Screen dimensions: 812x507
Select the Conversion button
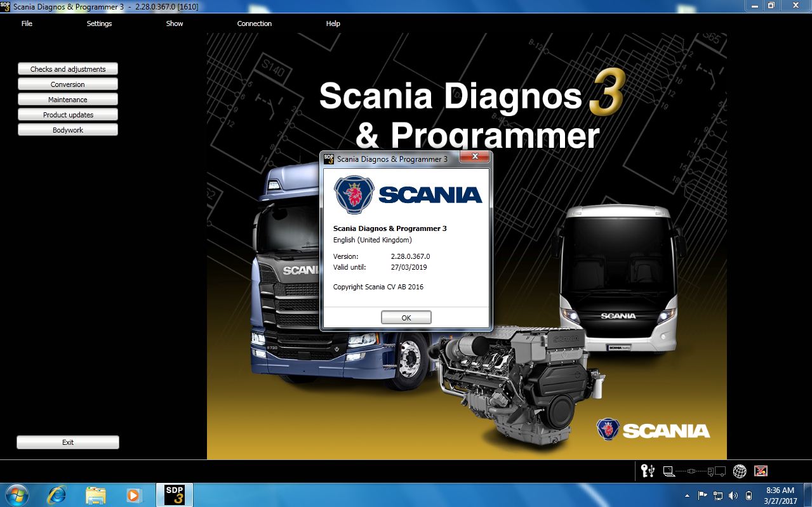point(68,84)
